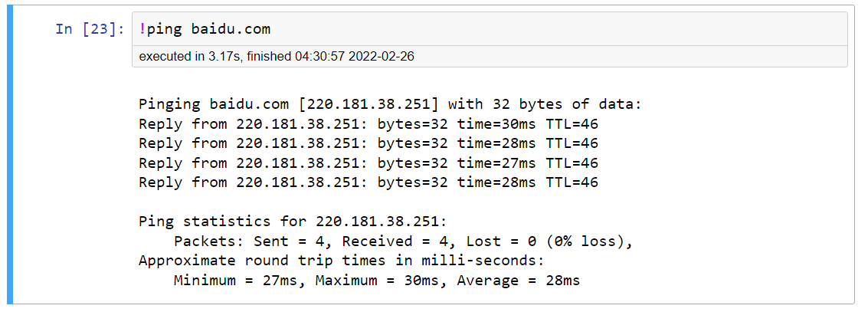The height and width of the screenshot is (312, 868).
Task: Click the finished timestamp 04:30:57 2022-02-26
Action: click(355, 57)
